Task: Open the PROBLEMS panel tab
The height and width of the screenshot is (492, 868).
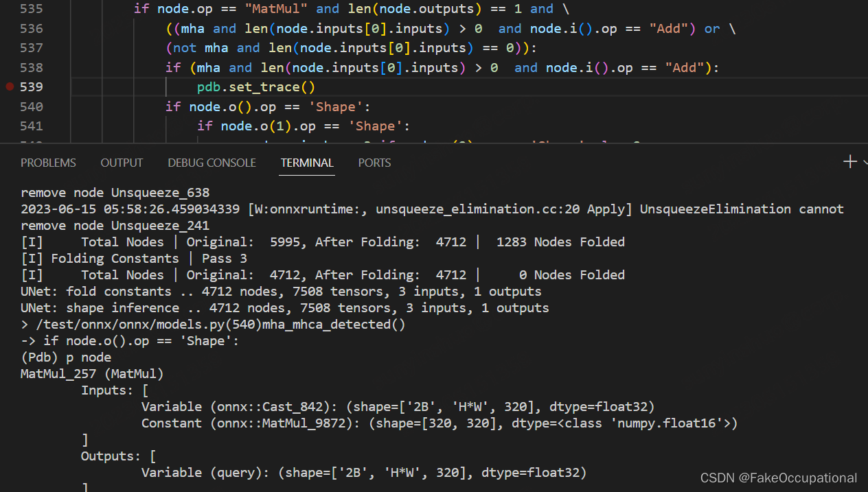Action: click(48, 163)
